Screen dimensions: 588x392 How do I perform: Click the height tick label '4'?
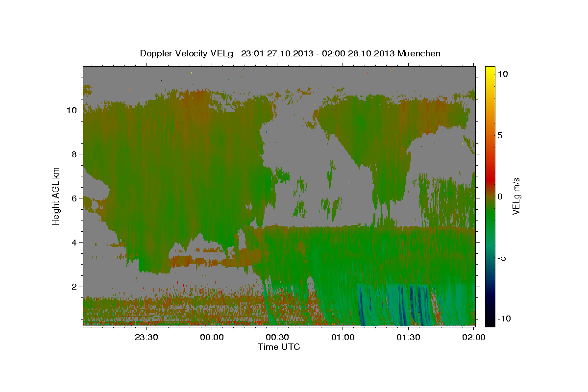tap(74, 243)
